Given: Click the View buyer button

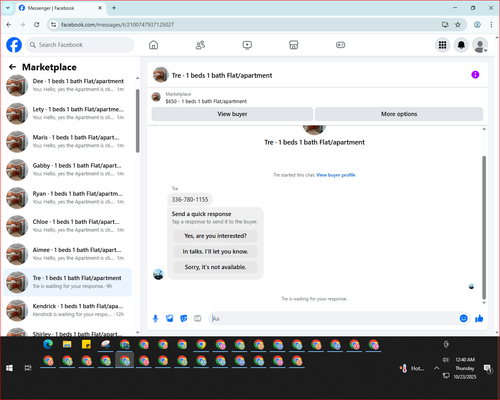Looking at the screenshot, I should 232,114.
